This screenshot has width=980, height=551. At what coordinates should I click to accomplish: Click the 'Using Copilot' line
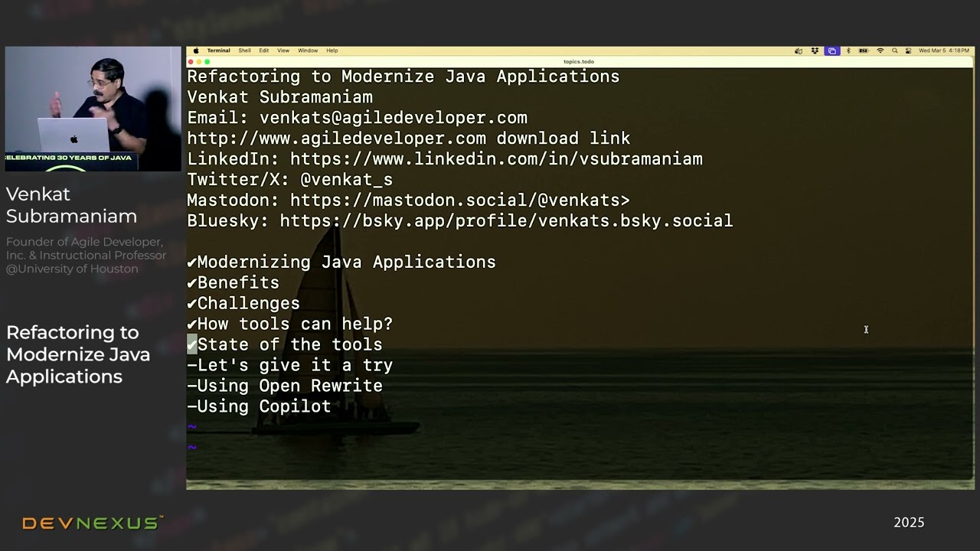click(259, 407)
